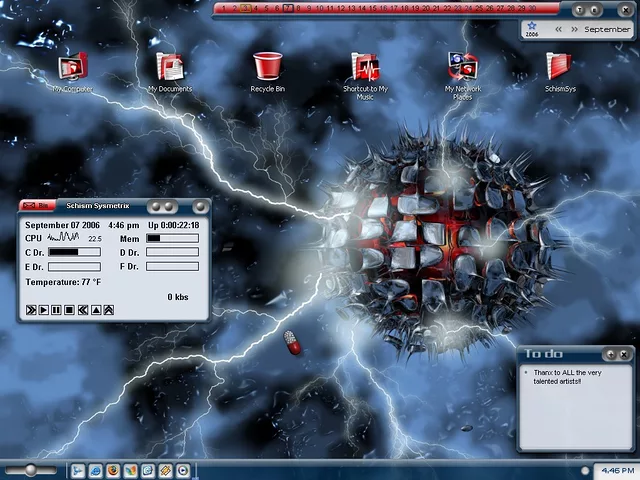The width and height of the screenshot is (640, 480).
Task: Open the Shortcut to My Music icon
Action: (x=365, y=67)
